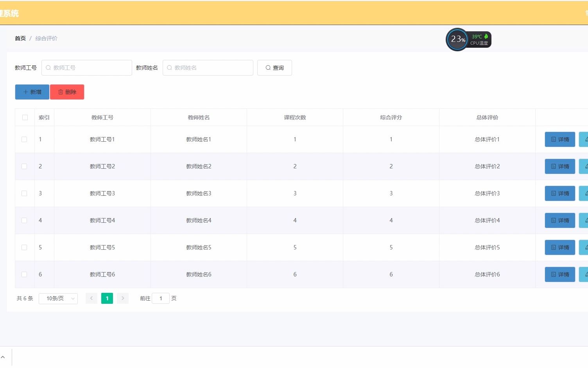Image resolution: width=588 pixels, height=368 pixels.
Task: Check the checkbox for row 教师工号1
Action: coord(24,139)
